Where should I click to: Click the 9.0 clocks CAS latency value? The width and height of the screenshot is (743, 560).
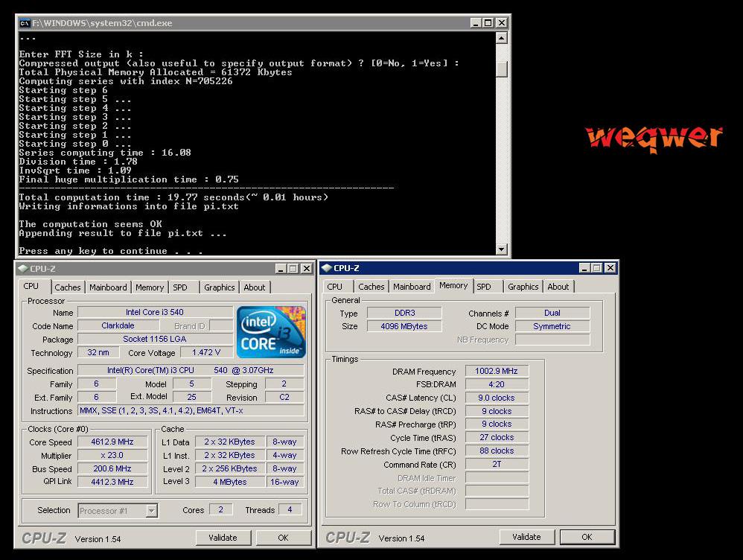click(x=497, y=398)
